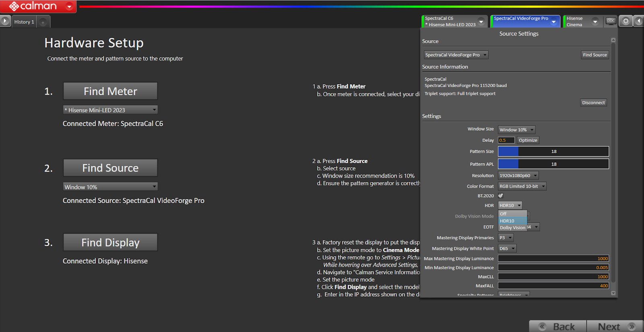Viewport: 644px width, 332px height.
Task: Click the Find Display button
Action: 110,242
